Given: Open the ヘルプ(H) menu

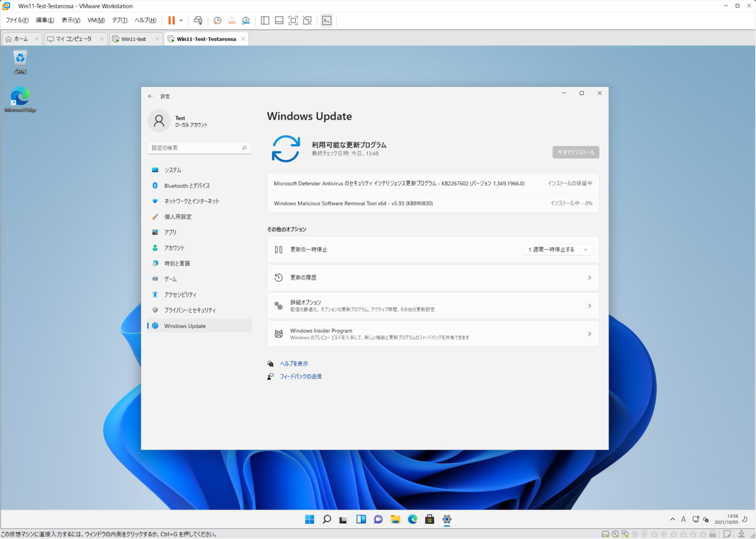Looking at the screenshot, I should pos(146,20).
